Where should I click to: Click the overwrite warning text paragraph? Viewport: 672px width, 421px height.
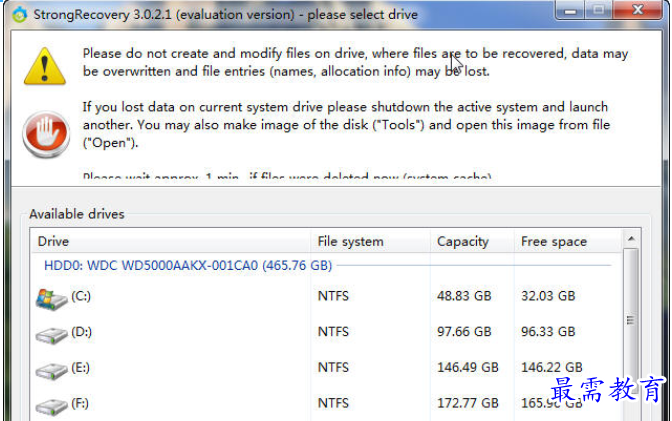pyautogui.click(x=355, y=62)
